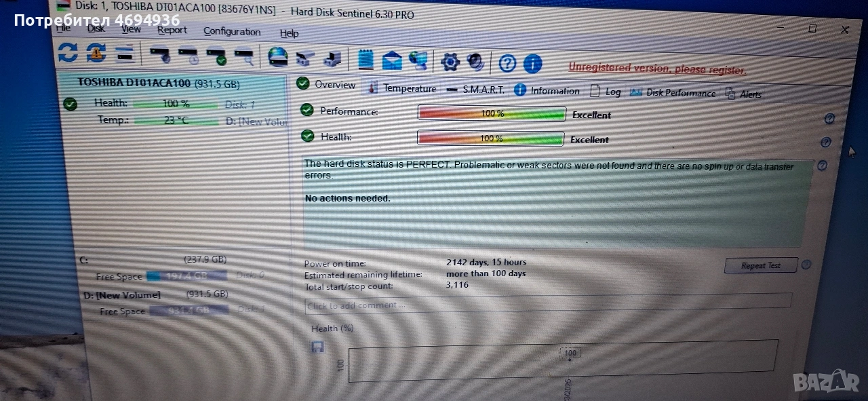Open the Report menu
Image resolution: width=868 pixels, height=401 pixels.
point(172,30)
